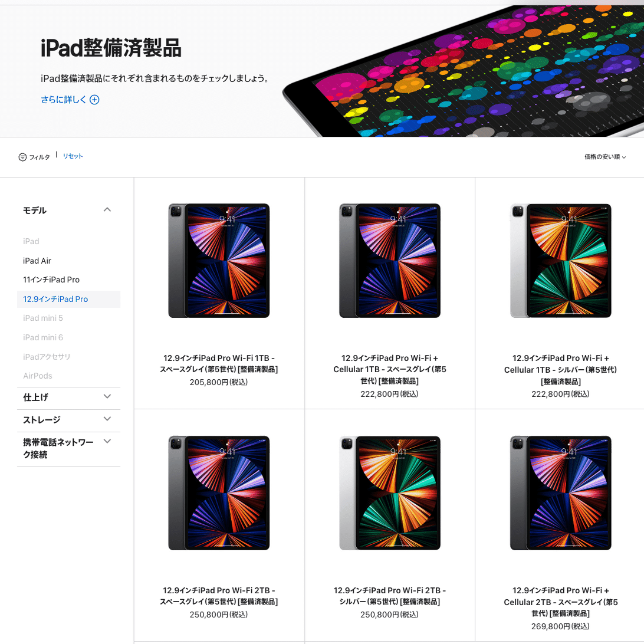Click the フィルタ toggle label

[x=40, y=157]
